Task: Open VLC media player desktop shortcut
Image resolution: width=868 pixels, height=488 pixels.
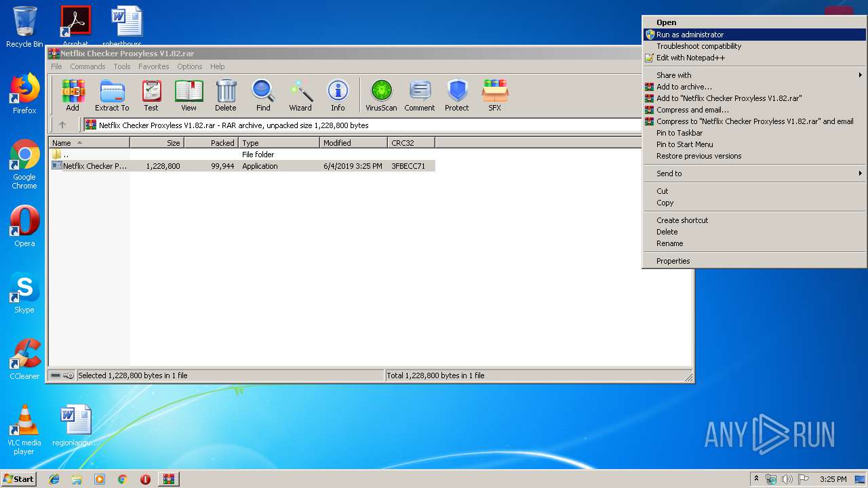Action: [x=24, y=430]
